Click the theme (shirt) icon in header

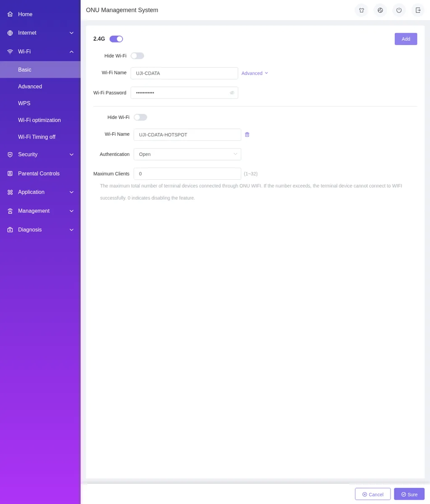click(361, 10)
